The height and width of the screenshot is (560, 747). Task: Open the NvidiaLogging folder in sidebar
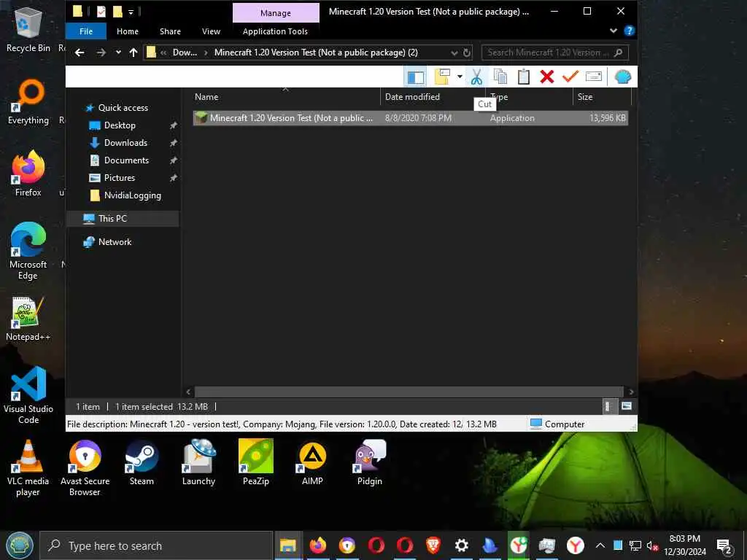(133, 195)
